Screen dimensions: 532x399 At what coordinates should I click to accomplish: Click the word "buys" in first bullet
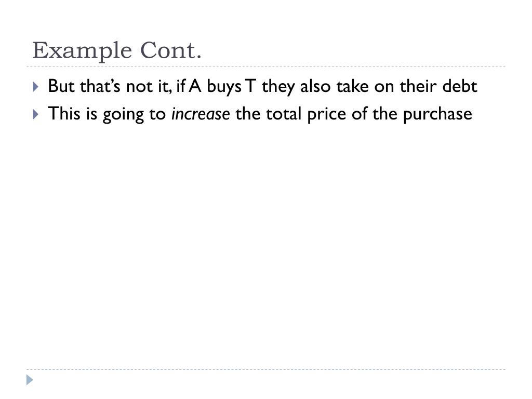tap(224, 87)
